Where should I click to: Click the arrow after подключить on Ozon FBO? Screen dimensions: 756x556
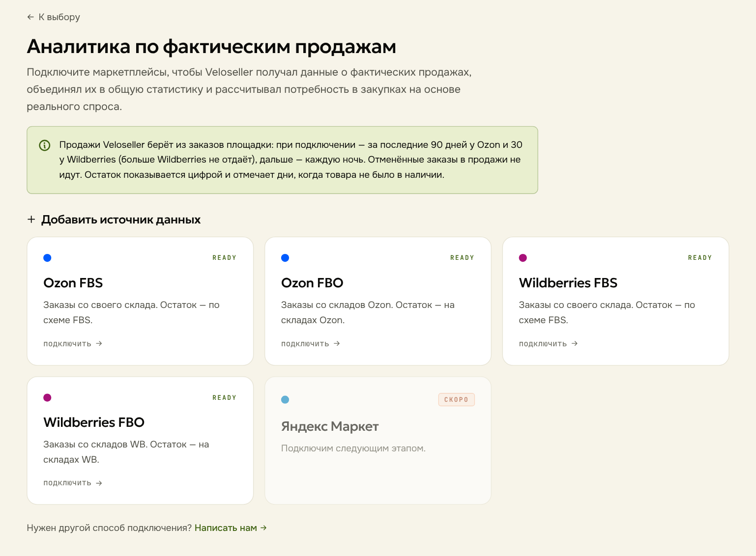pos(337,343)
